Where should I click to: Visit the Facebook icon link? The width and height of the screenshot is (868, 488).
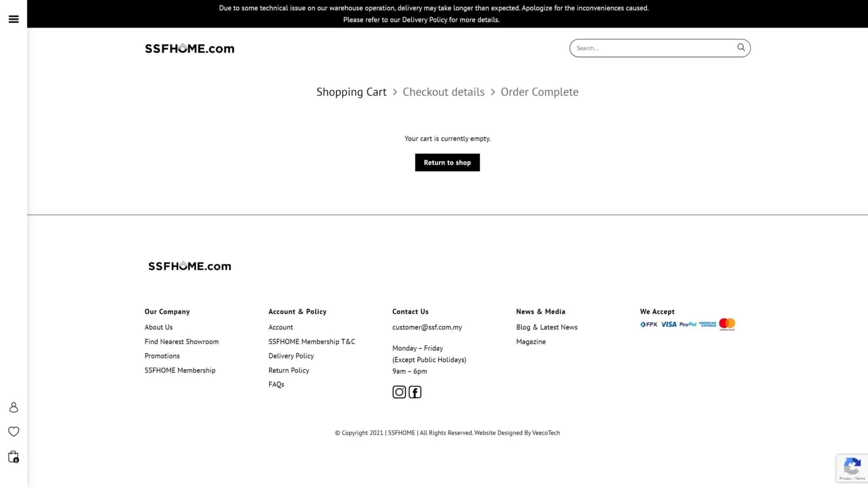[415, 392]
